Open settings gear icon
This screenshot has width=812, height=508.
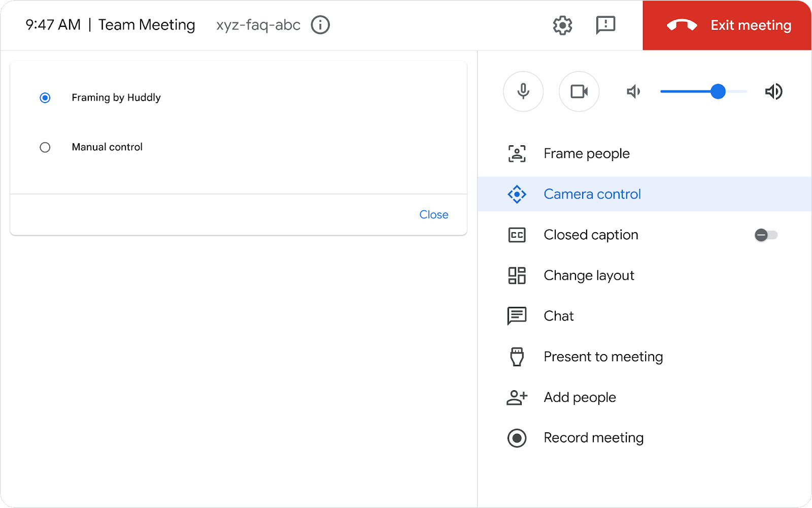(562, 25)
